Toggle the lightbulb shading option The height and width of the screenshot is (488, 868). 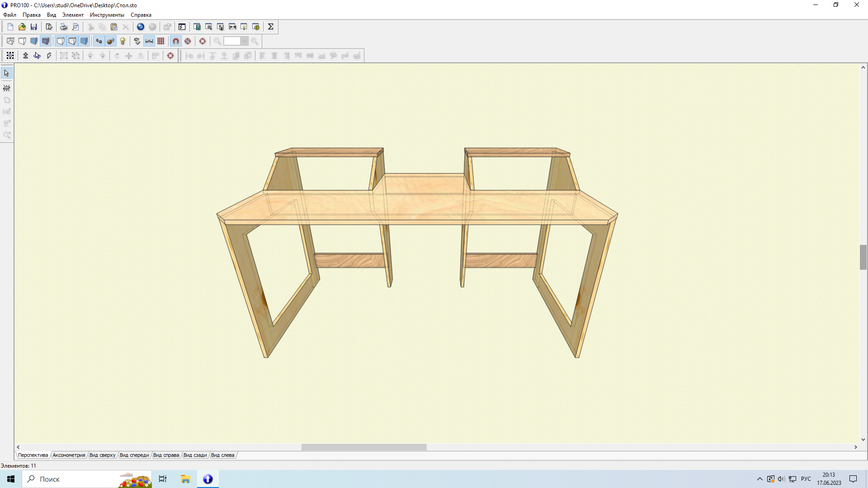pos(123,41)
